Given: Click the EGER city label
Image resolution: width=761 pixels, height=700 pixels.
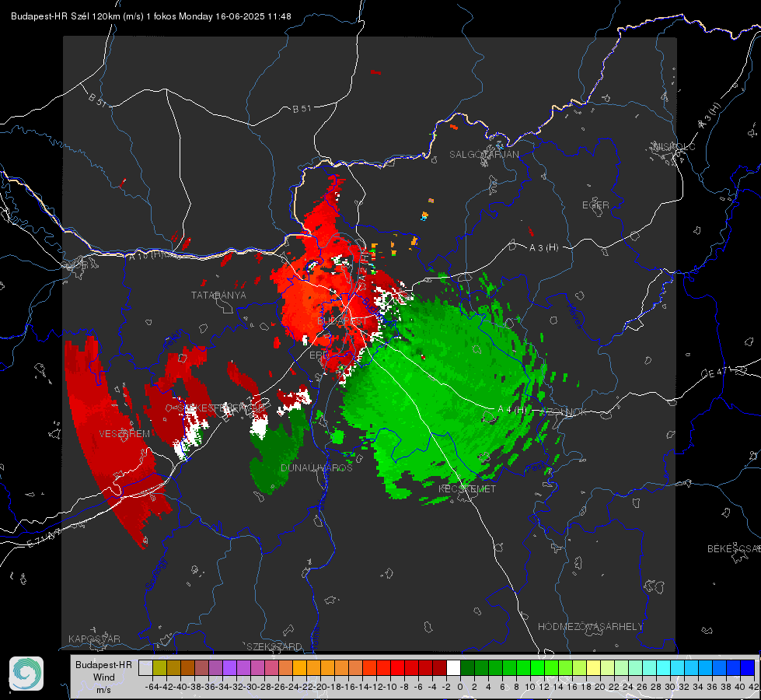Looking at the screenshot, I should [x=595, y=205].
